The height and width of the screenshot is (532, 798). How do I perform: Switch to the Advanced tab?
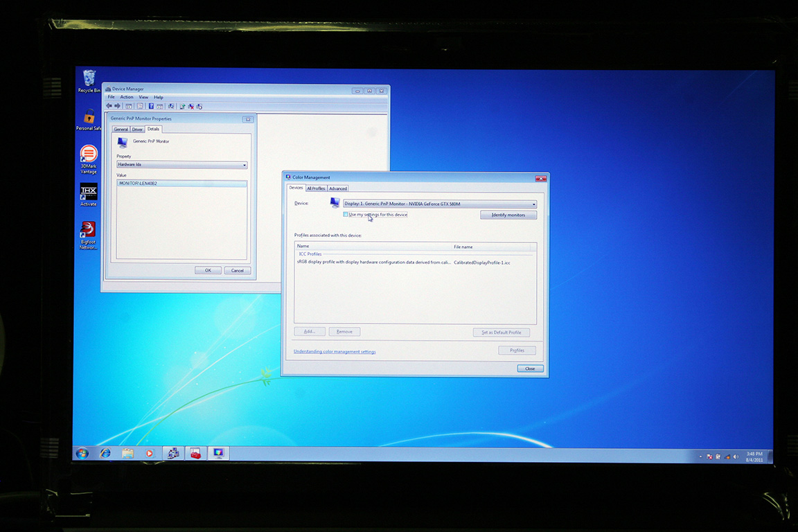point(338,188)
